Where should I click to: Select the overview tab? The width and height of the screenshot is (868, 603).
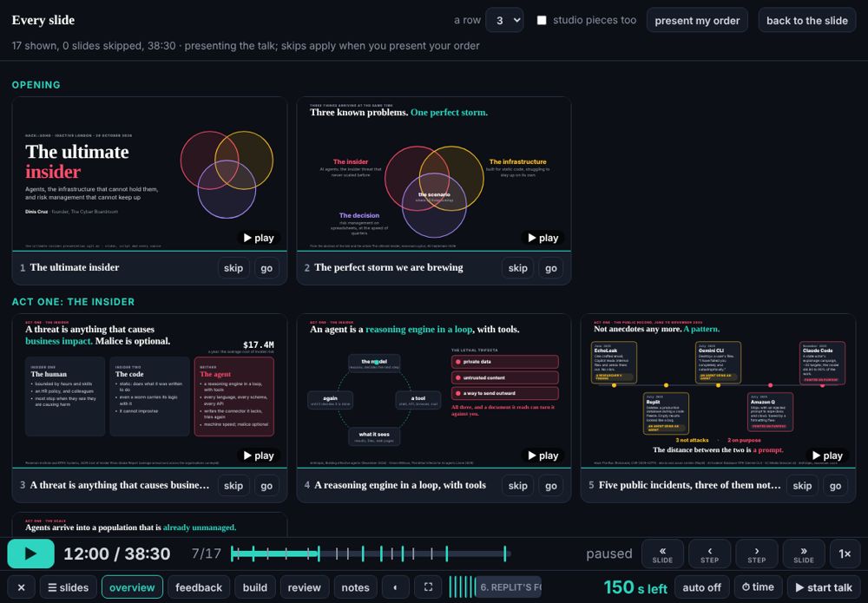pyautogui.click(x=132, y=587)
